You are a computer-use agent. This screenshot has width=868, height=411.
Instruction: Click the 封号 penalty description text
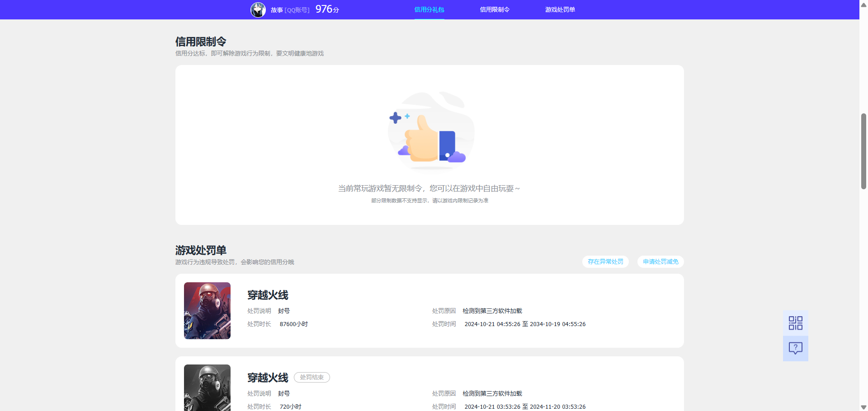284,311
